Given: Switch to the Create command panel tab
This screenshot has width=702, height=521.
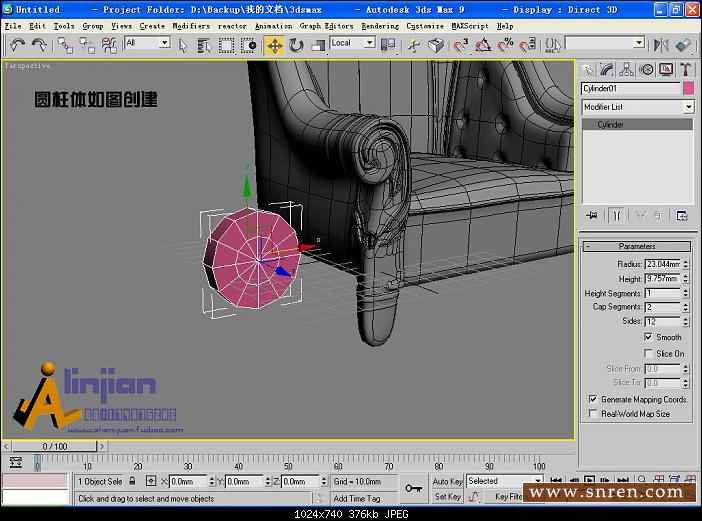Looking at the screenshot, I should (587, 69).
